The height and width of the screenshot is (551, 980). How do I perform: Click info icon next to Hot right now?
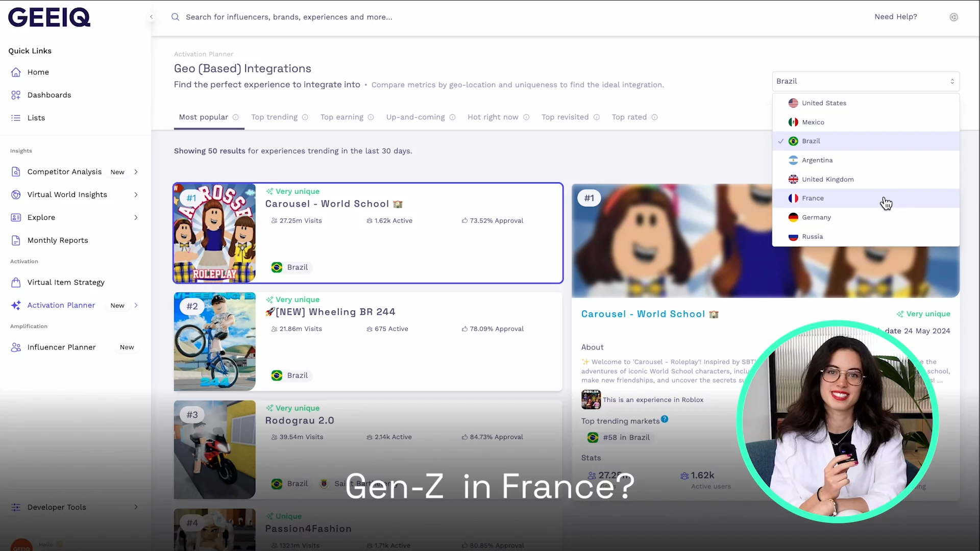(526, 117)
